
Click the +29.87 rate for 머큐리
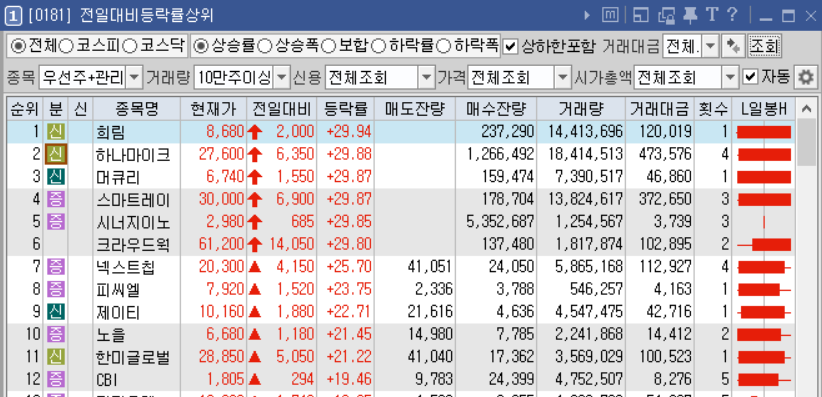click(349, 177)
